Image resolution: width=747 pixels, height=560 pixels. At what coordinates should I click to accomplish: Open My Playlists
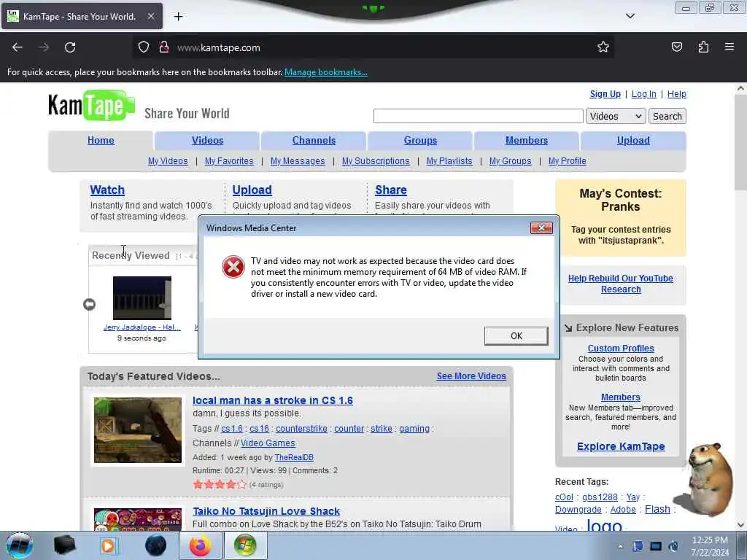449,161
